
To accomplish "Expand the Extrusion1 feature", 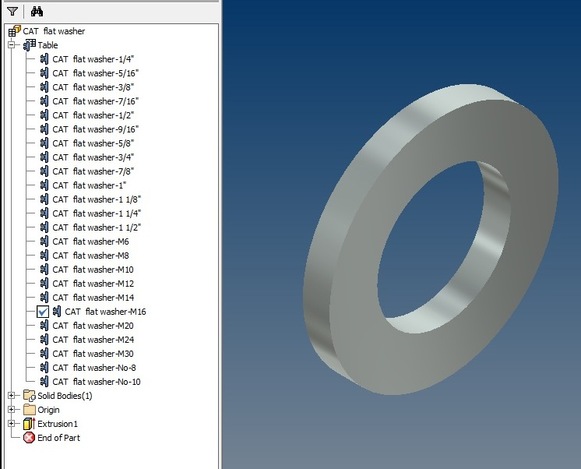I will coord(11,423).
